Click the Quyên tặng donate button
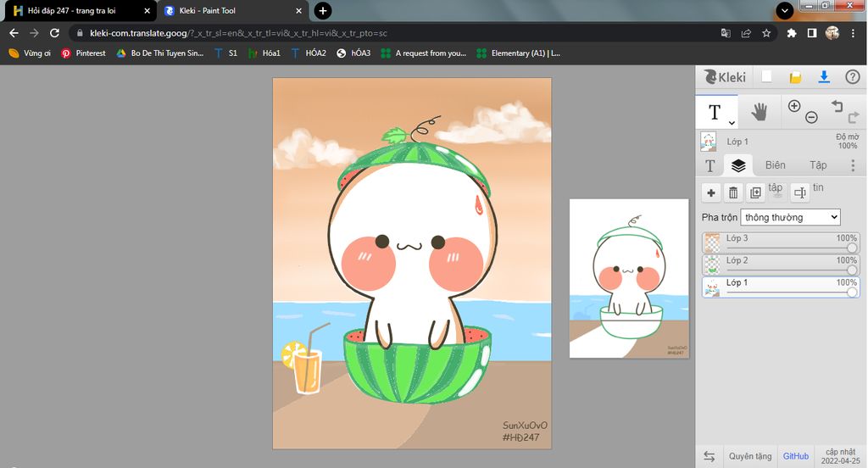Image resolution: width=868 pixels, height=468 pixels. (750, 456)
